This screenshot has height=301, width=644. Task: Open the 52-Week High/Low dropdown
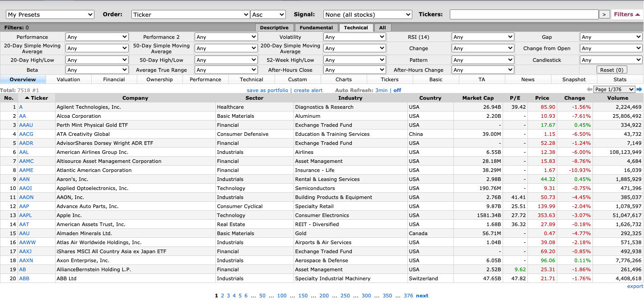click(x=355, y=60)
